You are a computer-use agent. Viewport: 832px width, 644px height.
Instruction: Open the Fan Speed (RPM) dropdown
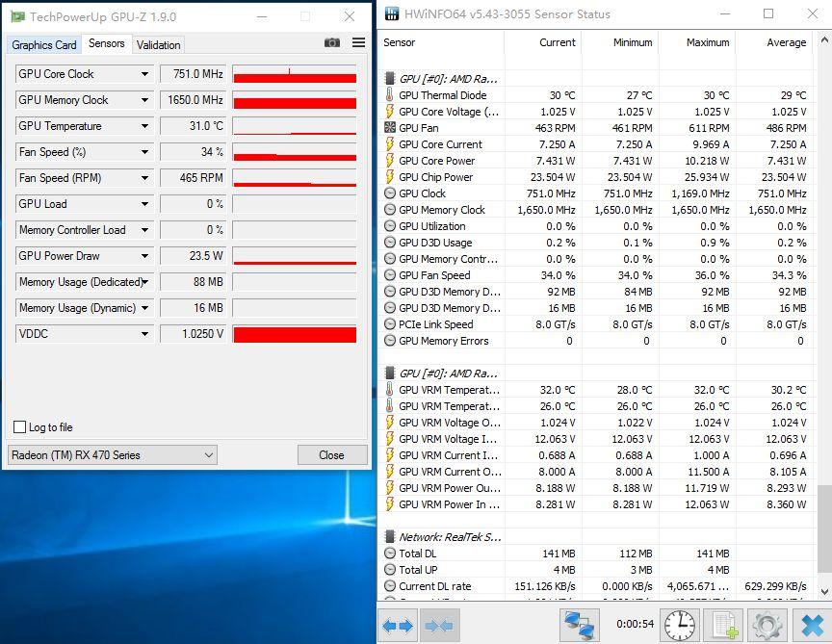(144, 178)
